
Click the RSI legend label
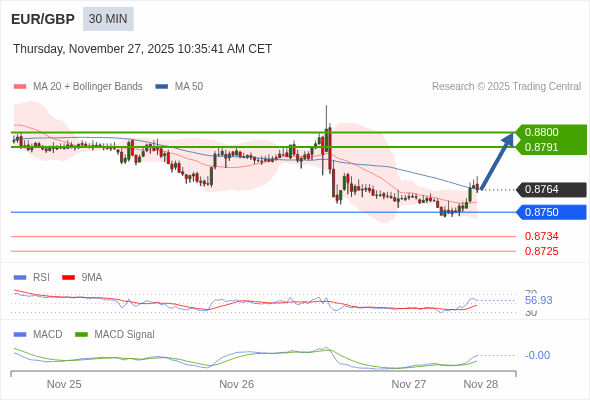click(x=41, y=278)
